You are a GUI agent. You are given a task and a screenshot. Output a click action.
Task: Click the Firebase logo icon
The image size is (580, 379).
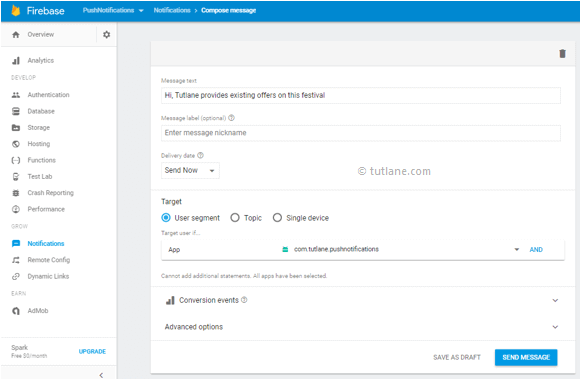(x=16, y=10)
